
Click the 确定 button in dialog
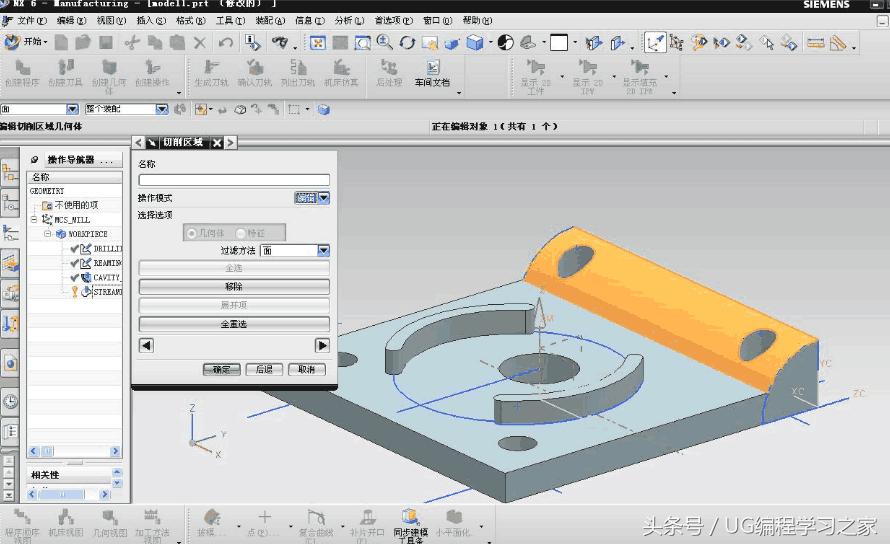click(x=221, y=369)
